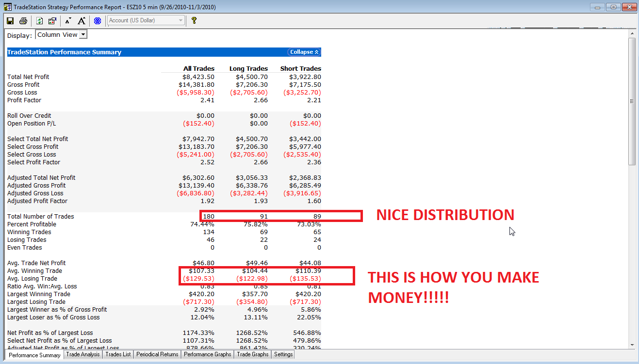Switch to the Trade Analysis tab
The width and height of the screenshot is (639, 364).
pyautogui.click(x=83, y=354)
